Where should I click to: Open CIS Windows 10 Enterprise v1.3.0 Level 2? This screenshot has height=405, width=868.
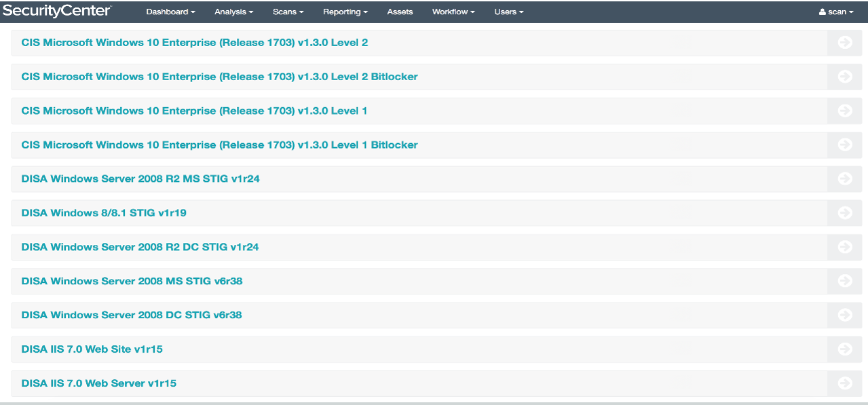[195, 43]
